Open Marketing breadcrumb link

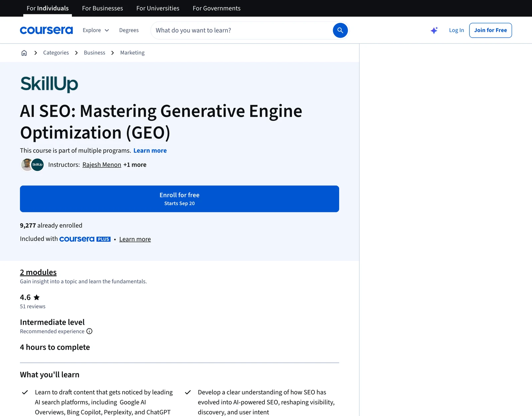pyautogui.click(x=132, y=53)
